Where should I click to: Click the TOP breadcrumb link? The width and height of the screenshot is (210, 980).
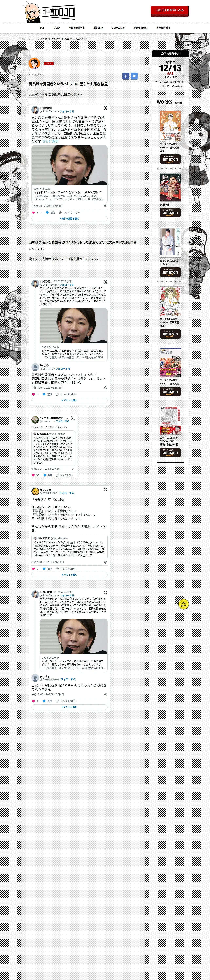[23, 39]
